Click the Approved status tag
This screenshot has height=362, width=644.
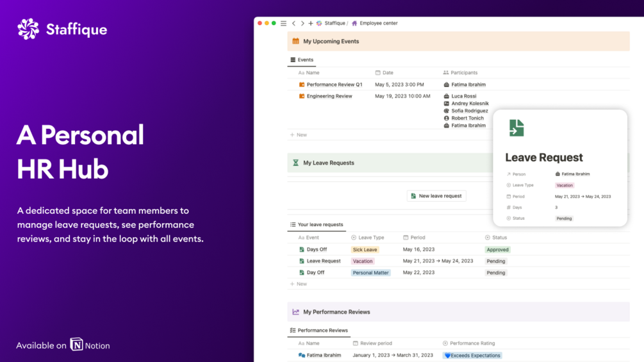pyautogui.click(x=497, y=249)
